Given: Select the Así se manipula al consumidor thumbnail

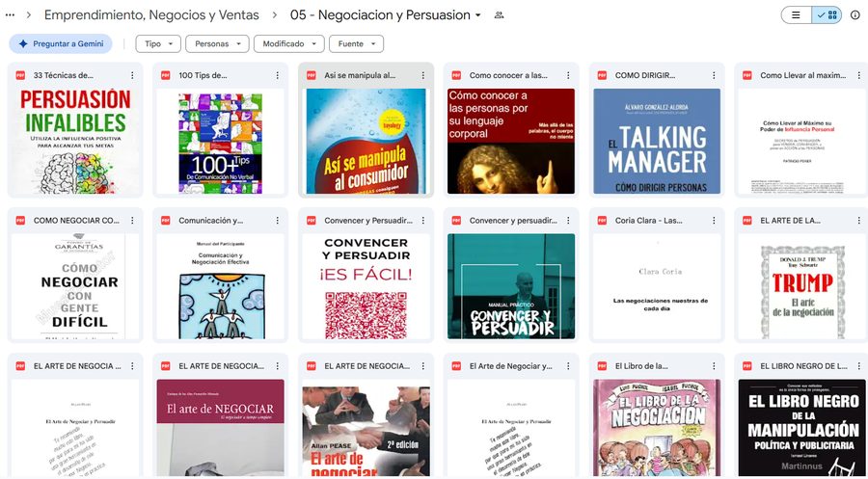Looking at the screenshot, I should click(366, 141).
